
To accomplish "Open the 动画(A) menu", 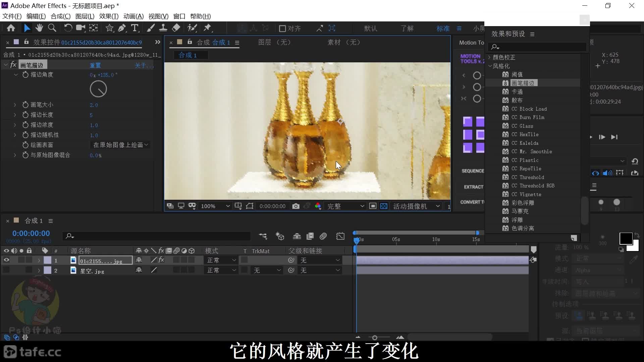I will [x=133, y=16].
